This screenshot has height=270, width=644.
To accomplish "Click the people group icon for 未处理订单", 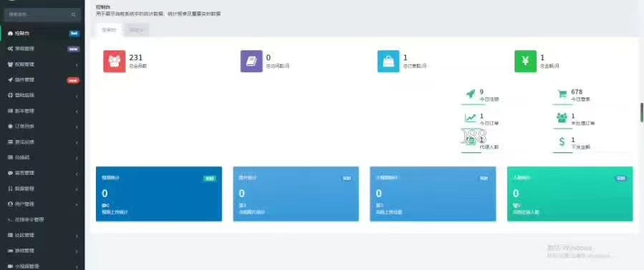I will [x=562, y=118].
